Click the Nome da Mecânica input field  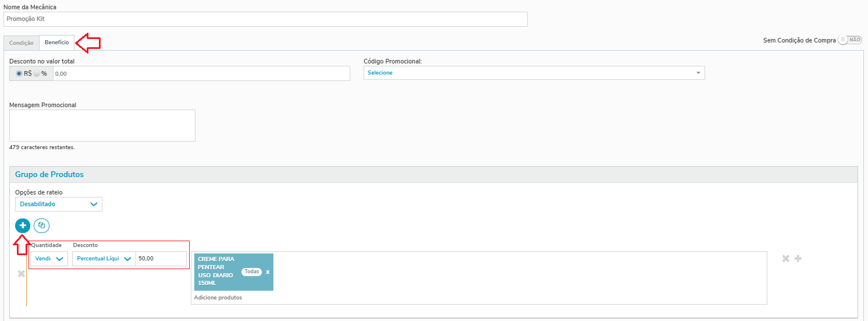265,19
